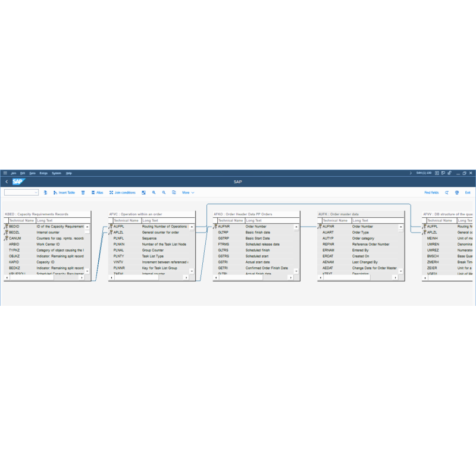Click the delete (trash) icon in the toolbar
The image size is (476, 476).
tap(83, 192)
